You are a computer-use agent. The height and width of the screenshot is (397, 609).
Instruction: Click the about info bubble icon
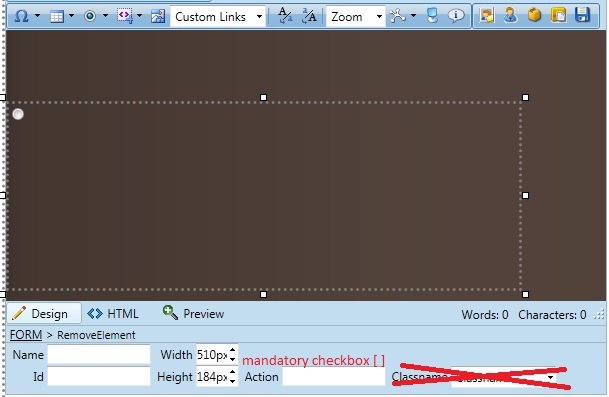[x=456, y=16]
